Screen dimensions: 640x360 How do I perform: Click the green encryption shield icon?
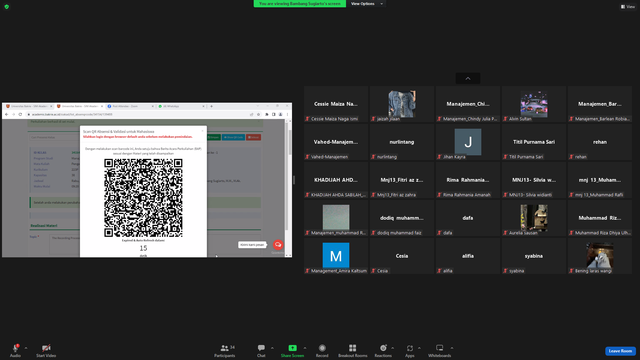pyautogui.click(x=7, y=7)
